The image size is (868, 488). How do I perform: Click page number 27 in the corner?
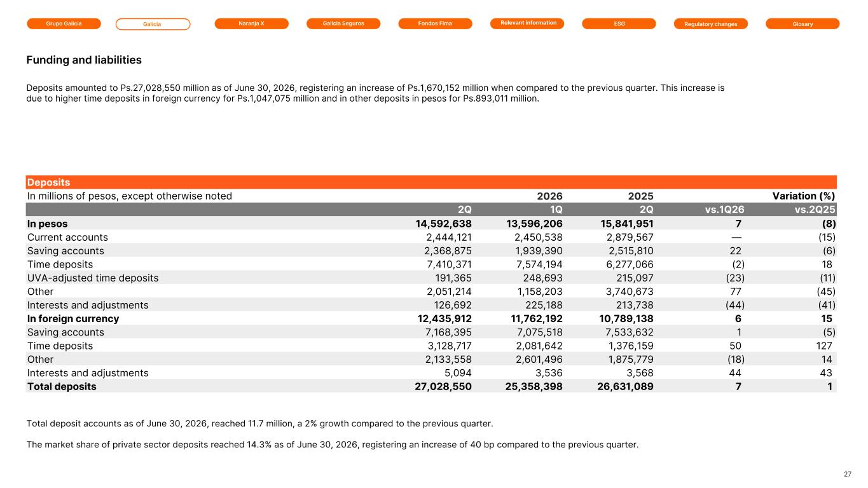(848, 474)
